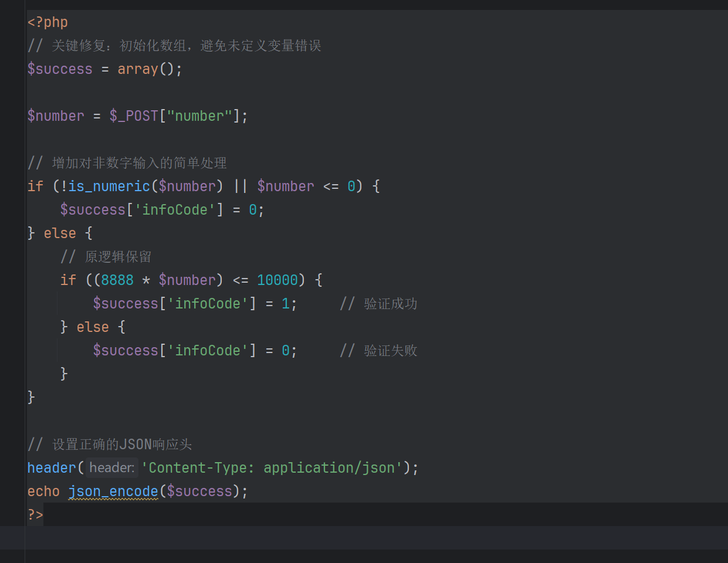
Task: Click the comment "// 原逻辑保留"
Action: point(106,257)
